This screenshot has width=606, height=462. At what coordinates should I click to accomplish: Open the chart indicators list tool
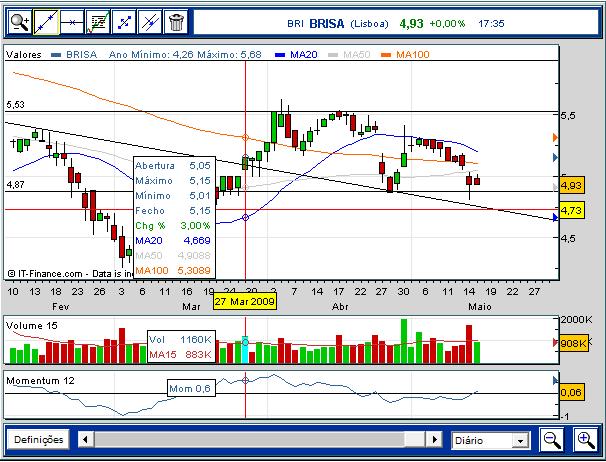98,22
